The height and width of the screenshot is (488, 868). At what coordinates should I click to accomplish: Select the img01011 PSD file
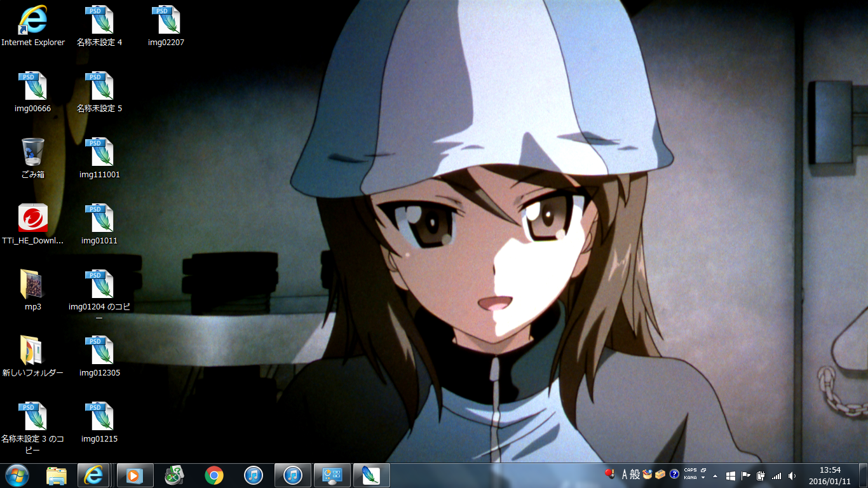click(x=99, y=224)
